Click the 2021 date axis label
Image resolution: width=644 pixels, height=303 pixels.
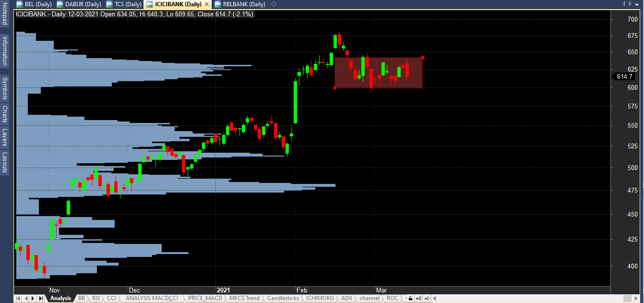tap(224, 290)
